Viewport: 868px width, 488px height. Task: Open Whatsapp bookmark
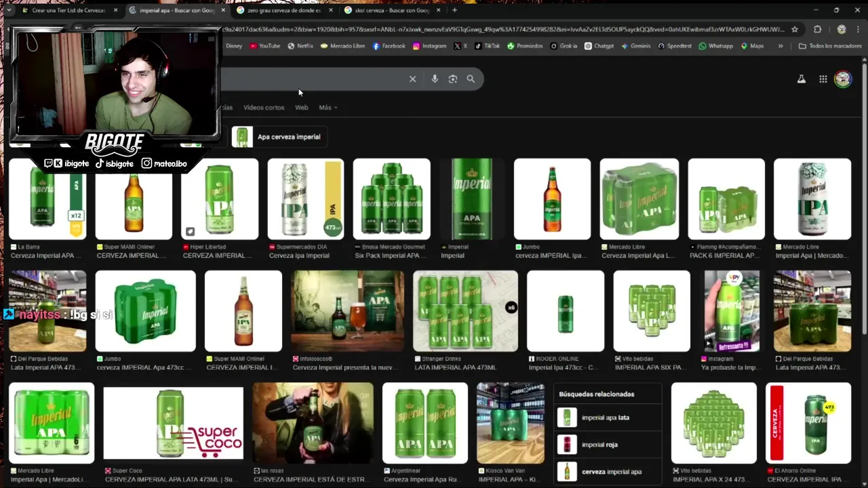715,46
